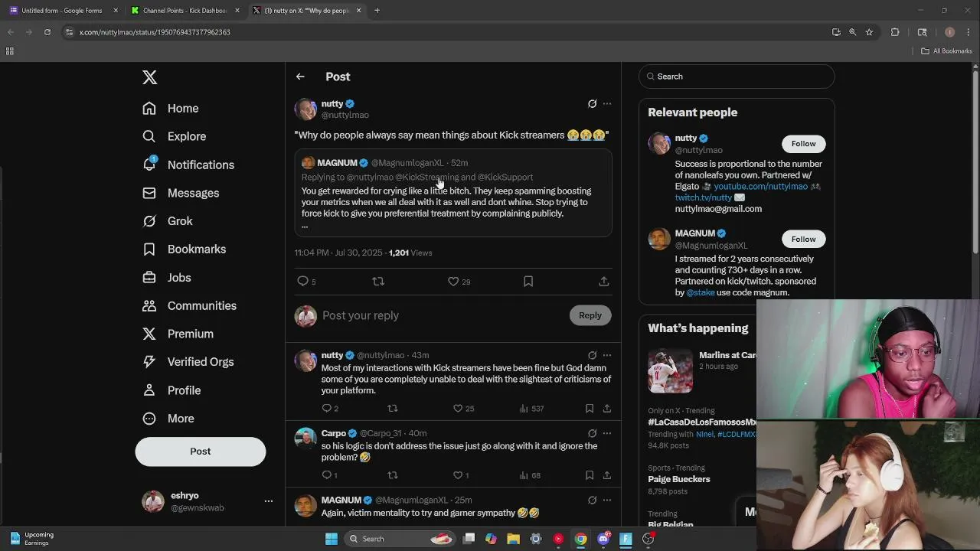Image resolution: width=980 pixels, height=551 pixels.
Task: Share the main post
Action: (x=604, y=282)
